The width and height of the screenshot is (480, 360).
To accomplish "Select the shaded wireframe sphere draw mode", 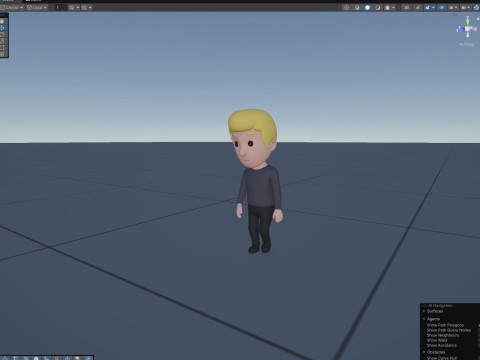I will pos(357,7).
